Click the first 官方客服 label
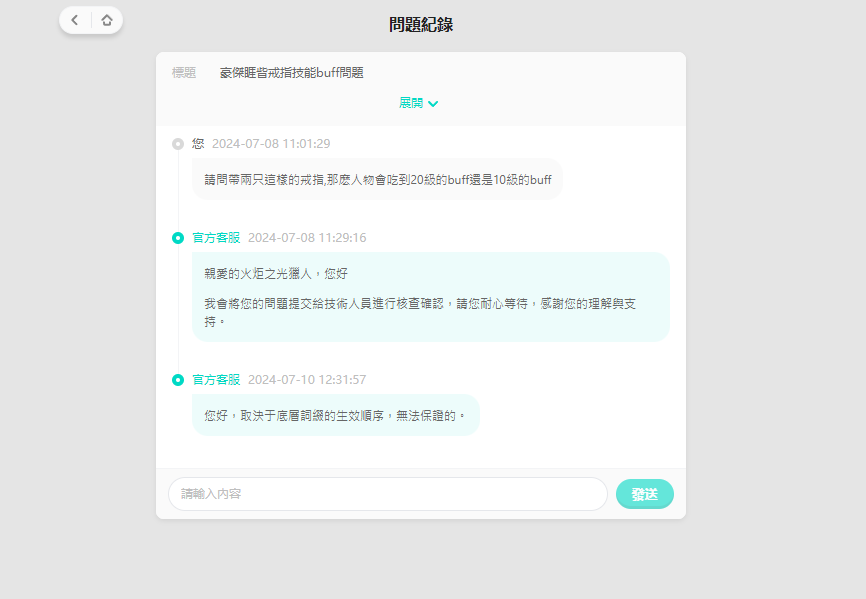 [216, 238]
